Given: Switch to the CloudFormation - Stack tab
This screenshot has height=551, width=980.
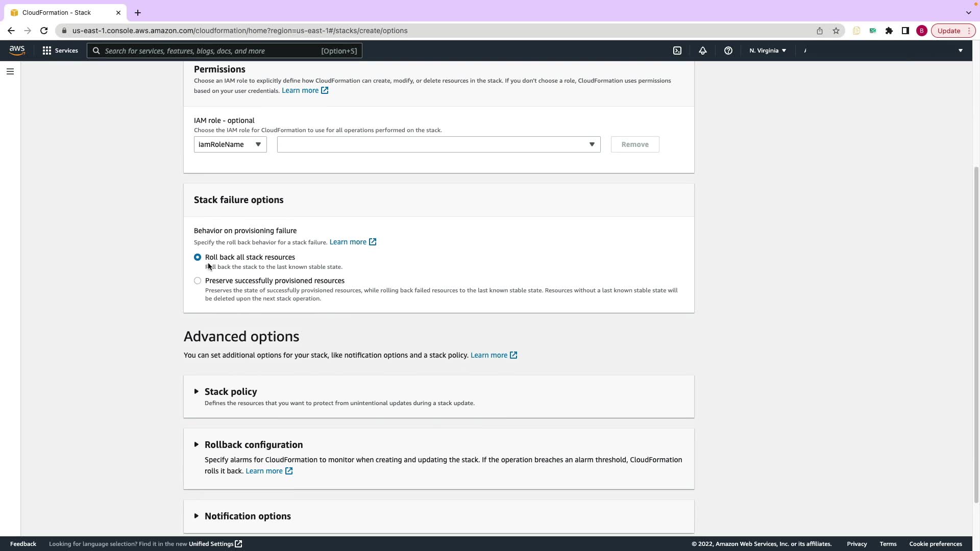Looking at the screenshot, I should (x=57, y=13).
